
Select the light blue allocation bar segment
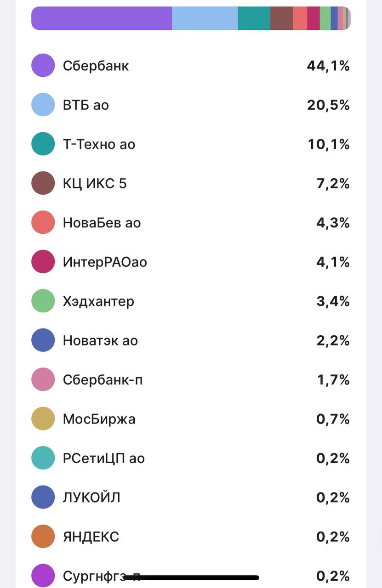(x=205, y=18)
